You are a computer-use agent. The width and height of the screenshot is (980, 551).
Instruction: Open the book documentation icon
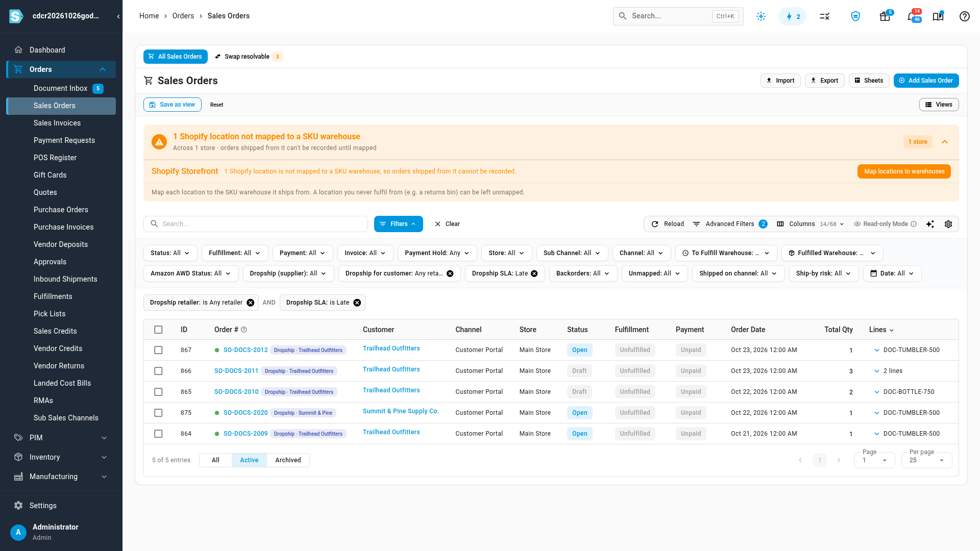[x=938, y=16]
